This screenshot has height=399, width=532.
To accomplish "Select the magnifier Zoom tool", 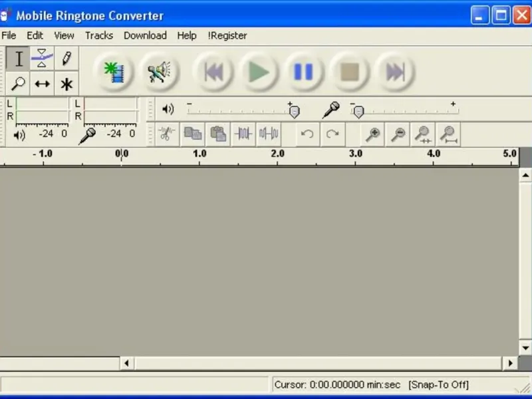I will (18, 84).
